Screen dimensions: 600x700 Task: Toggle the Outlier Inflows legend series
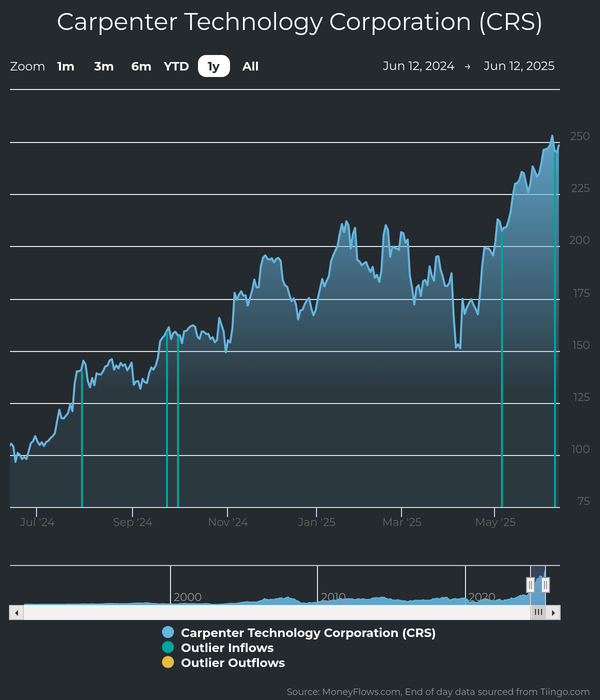coord(227,647)
